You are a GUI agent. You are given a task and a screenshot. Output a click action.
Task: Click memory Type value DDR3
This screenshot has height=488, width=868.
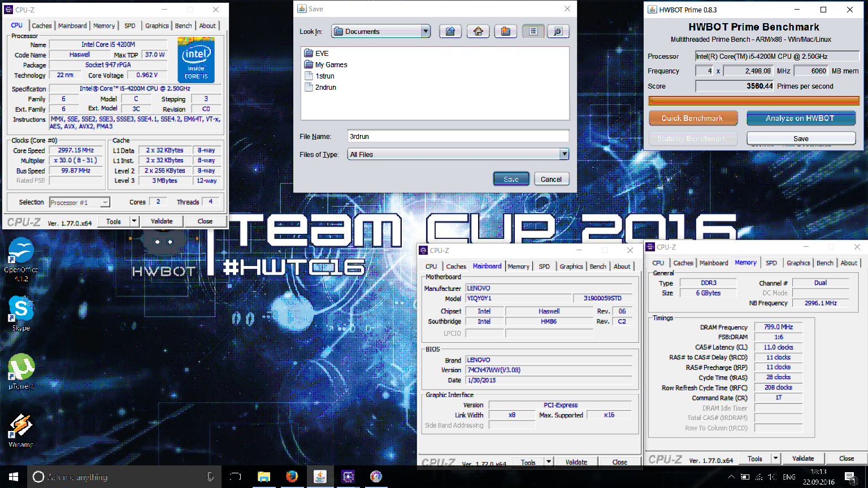(x=709, y=283)
